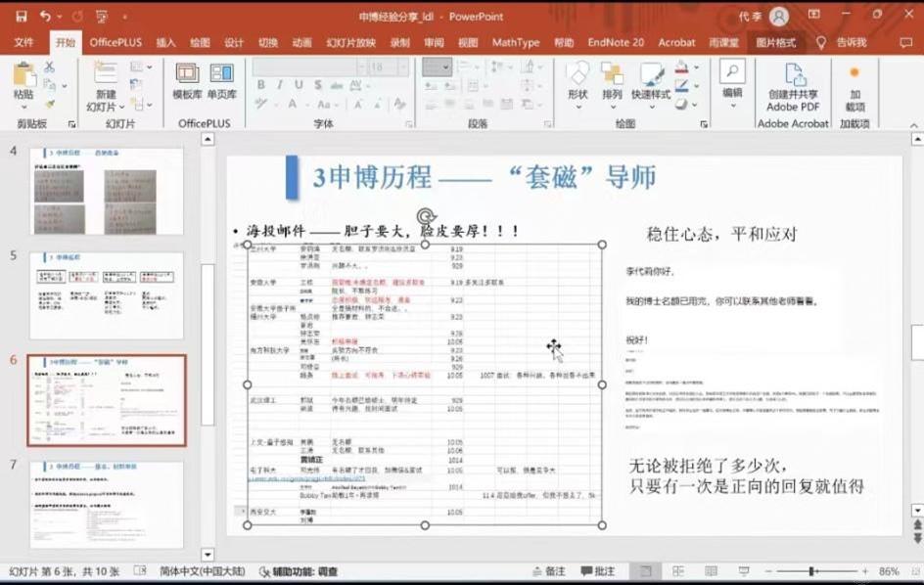Switch to the 图片格式 tab

(776, 43)
